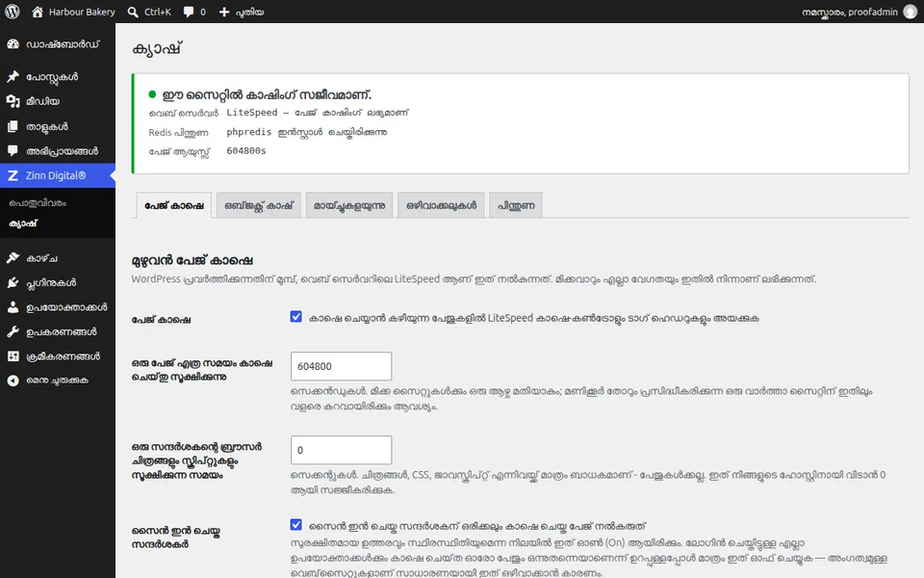Viewport: 924px width, 578px height.
Task: Click the ക്യാഷ് page title
Action: point(157,49)
